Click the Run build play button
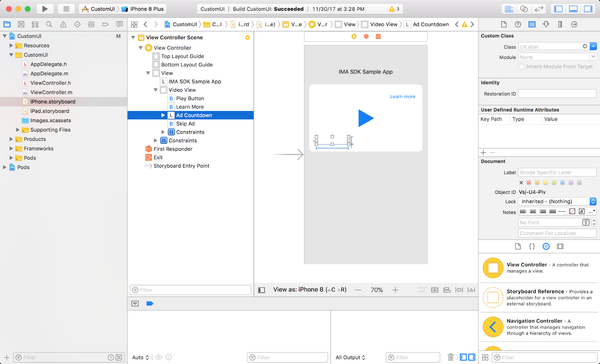 45,9
